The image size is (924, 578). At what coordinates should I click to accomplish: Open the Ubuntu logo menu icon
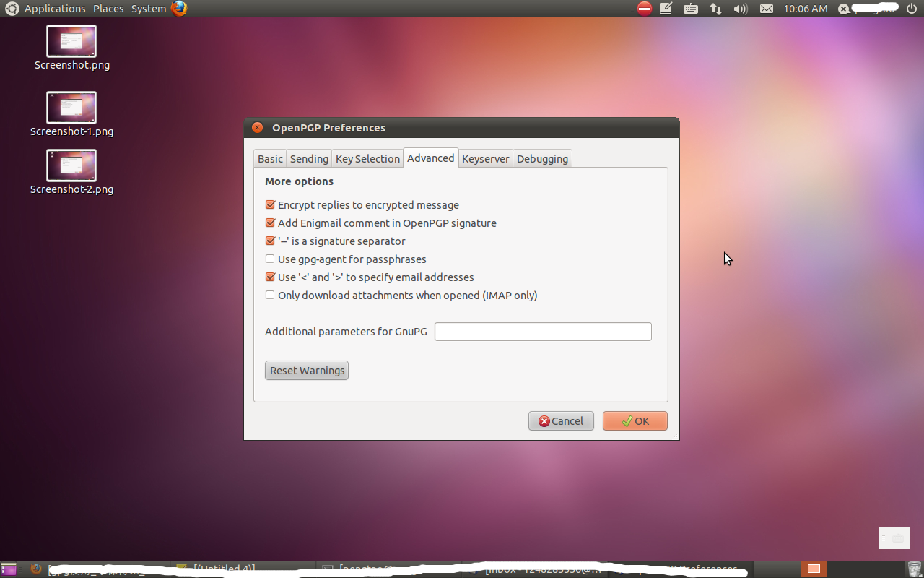[x=12, y=9]
